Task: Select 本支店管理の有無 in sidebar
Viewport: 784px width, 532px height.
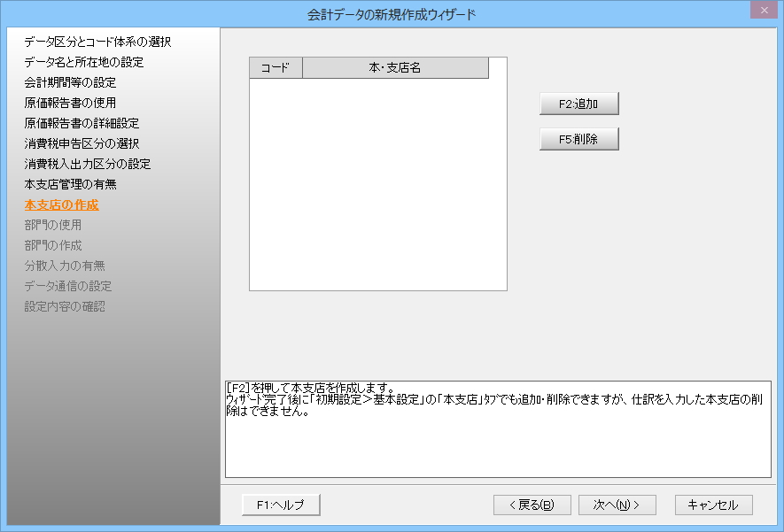Action: pyautogui.click(x=70, y=184)
